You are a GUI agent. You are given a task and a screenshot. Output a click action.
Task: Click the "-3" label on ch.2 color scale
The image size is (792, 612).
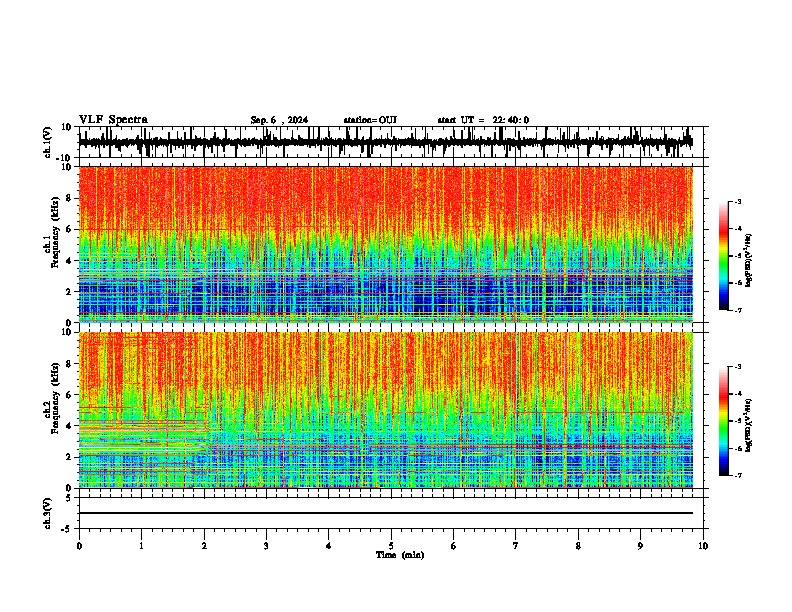point(738,367)
